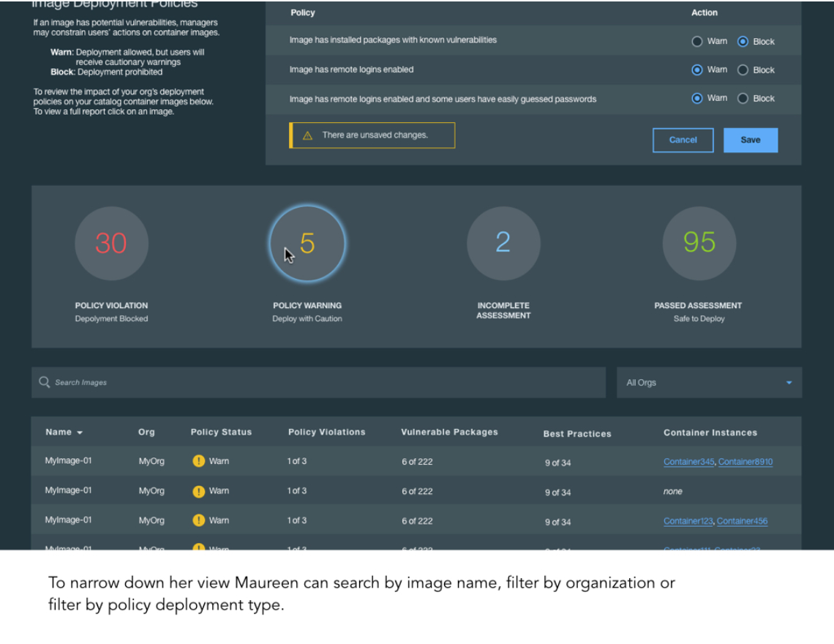Viewport: 834px width, 644px height.
Task: Select Block for known vulnerabilities policy
Action: coord(743,42)
